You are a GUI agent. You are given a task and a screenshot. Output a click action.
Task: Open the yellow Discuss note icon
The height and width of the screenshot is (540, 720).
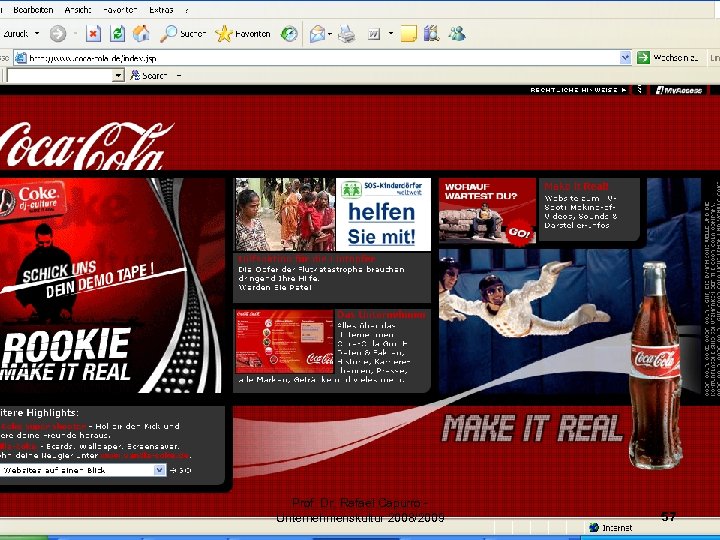(x=409, y=34)
